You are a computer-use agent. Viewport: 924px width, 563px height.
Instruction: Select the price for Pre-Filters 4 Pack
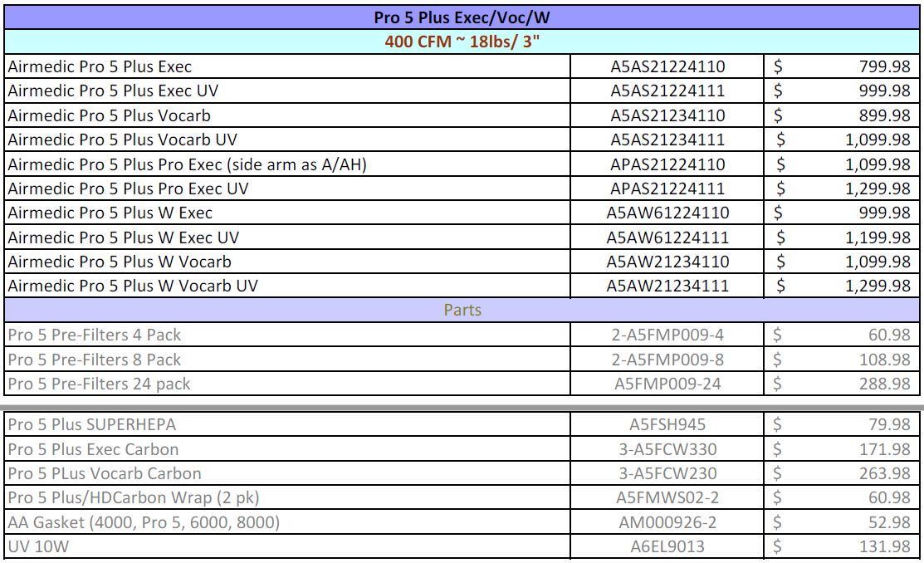[x=842, y=335]
